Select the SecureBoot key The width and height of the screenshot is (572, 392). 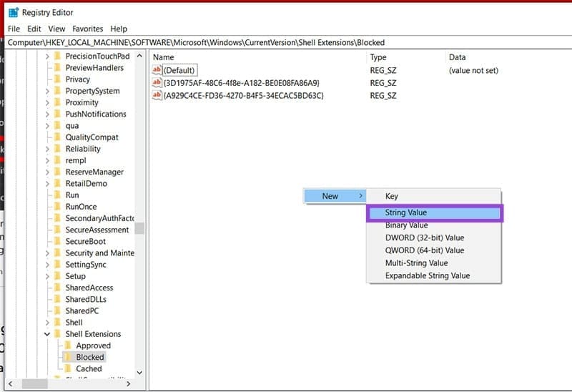(x=85, y=242)
